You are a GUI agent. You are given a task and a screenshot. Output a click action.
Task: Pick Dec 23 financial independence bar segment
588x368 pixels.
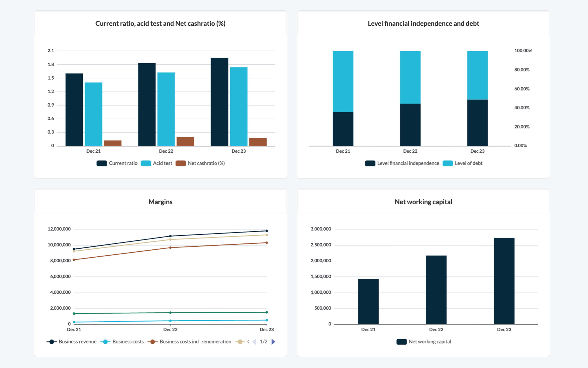coord(477,123)
